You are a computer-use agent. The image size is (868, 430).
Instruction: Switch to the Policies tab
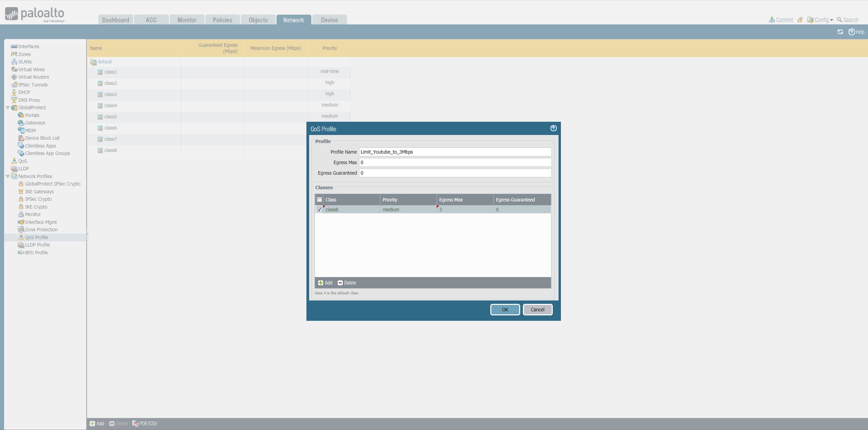(222, 20)
